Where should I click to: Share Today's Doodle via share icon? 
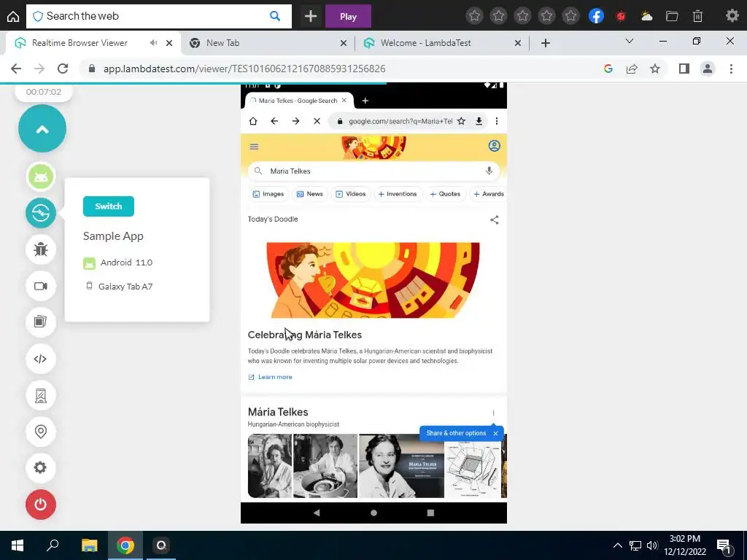point(495,219)
